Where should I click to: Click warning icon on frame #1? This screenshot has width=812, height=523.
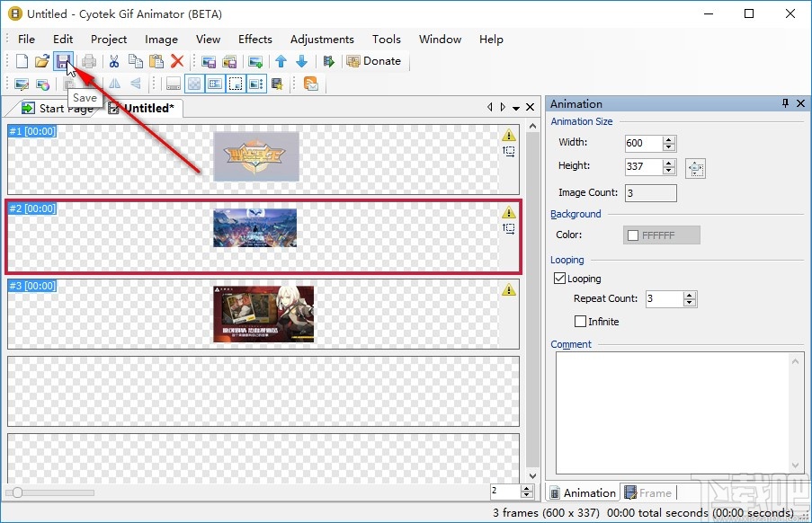tap(509, 135)
